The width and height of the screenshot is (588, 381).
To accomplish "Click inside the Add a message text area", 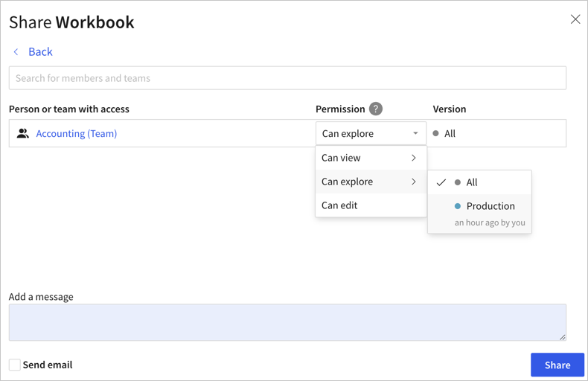I will (x=287, y=322).
